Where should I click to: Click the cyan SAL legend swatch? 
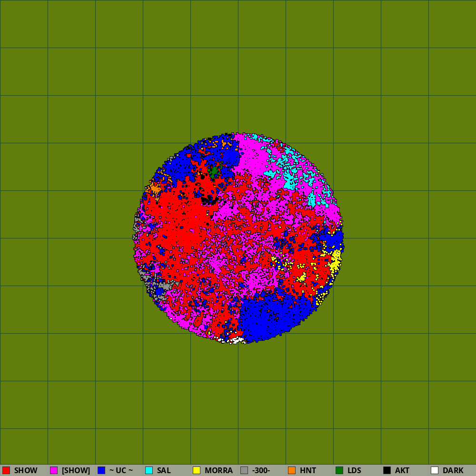(x=149, y=470)
